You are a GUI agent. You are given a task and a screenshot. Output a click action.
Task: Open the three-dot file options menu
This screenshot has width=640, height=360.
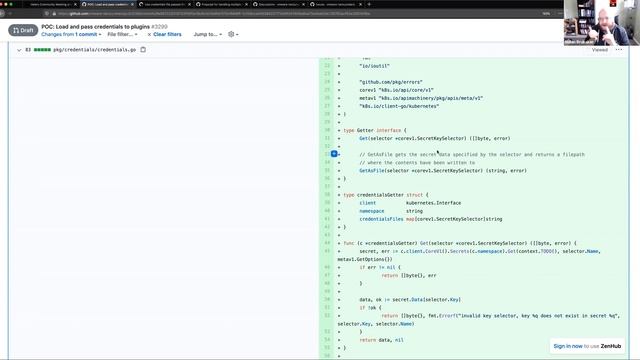(619, 50)
